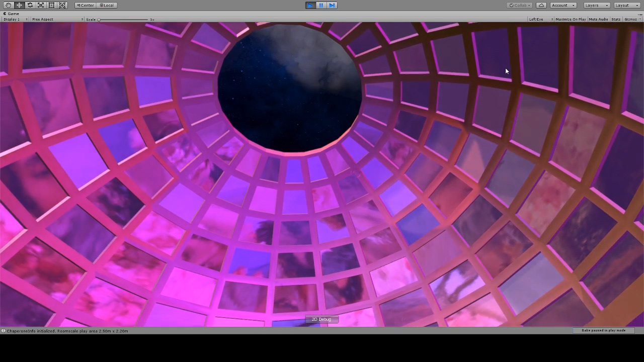Viewport: 644px width, 362px height.
Task: Select the Hand tool
Action: click(9, 5)
